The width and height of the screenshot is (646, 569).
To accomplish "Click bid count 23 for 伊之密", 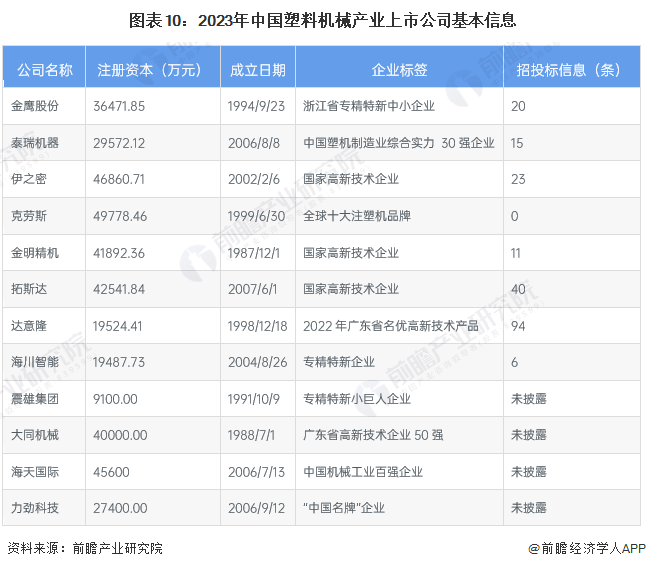I will pyautogui.click(x=518, y=179).
